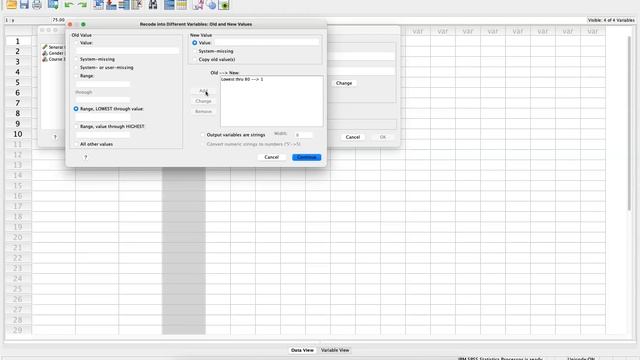The width and height of the screenshot is (640, 360).
Task: Open the Variables info toolbar icon
Action: pyautogui.click(x=124, y=4)
